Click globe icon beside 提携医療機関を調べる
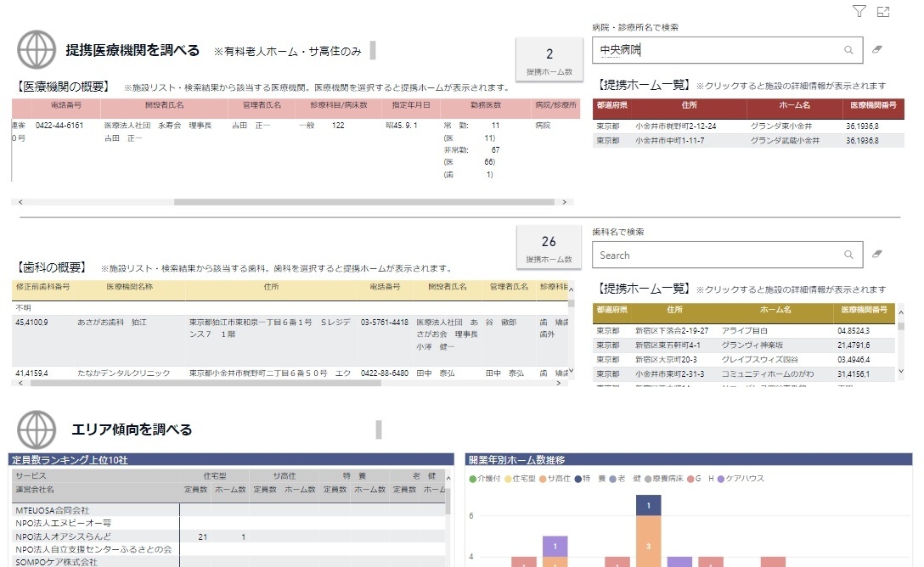Image resolution: width=924 pixels, height=567 pixels. (37, 50)
